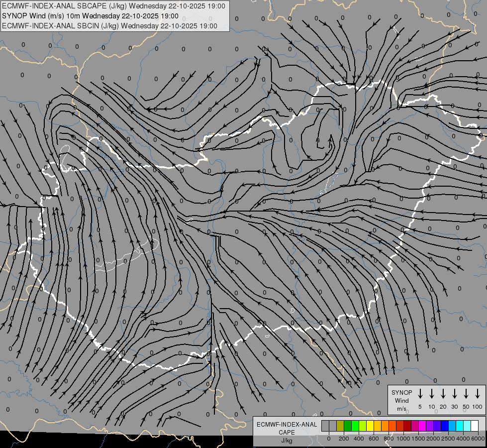Click the wind arrow above 30 m/s
This screenshot has width=487, height=448.
click(454, 393)
